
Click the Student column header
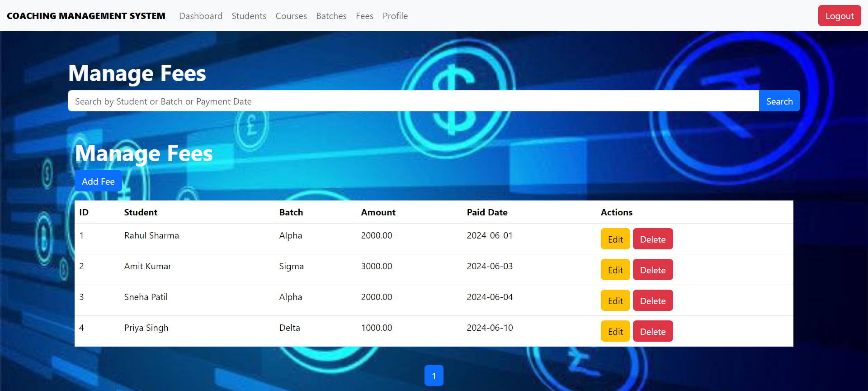click(x=141, y=212)
